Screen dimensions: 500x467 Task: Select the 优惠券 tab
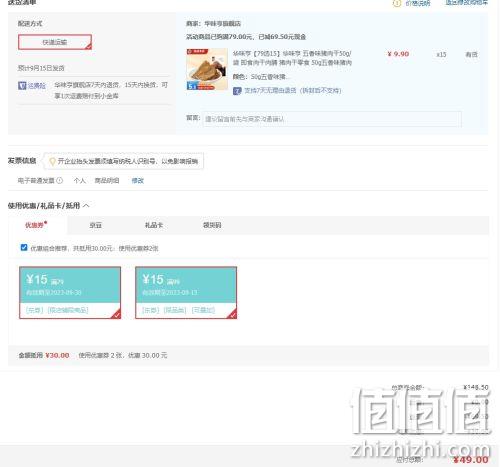point(36,225)
